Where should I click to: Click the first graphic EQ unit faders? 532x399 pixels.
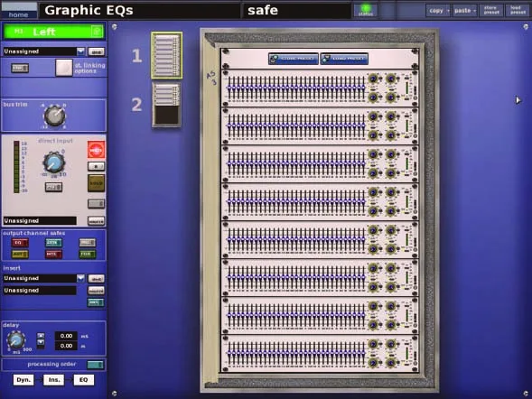(x=296, y=88)
